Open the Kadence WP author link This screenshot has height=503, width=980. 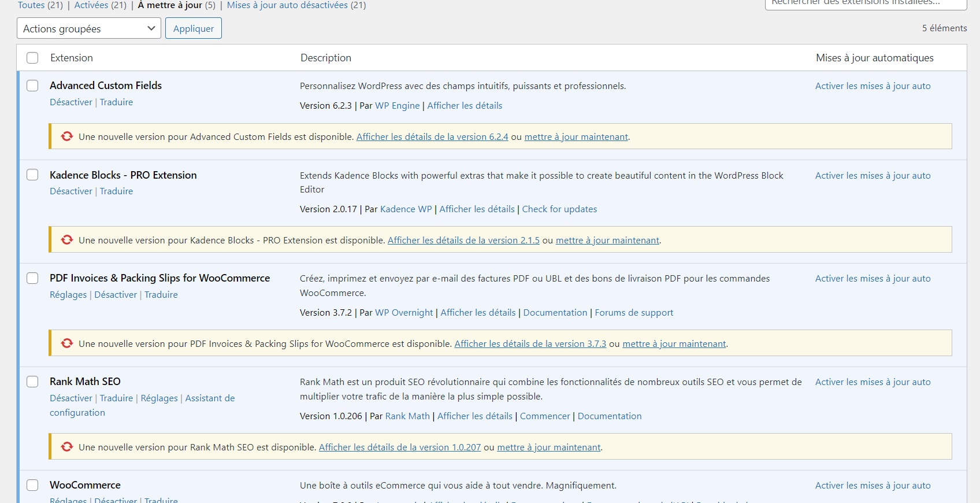406,209
